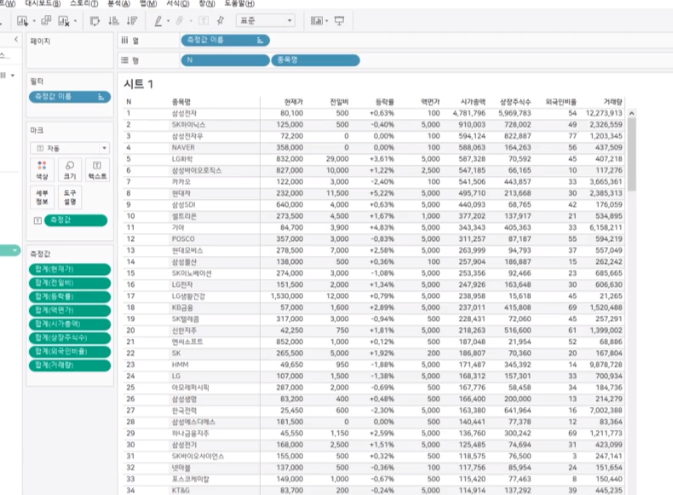Image resolution: width=673 pixels, height=495 pixels.
Task: Click the 색상 (Color) mark button
Action: click(42, 170)
